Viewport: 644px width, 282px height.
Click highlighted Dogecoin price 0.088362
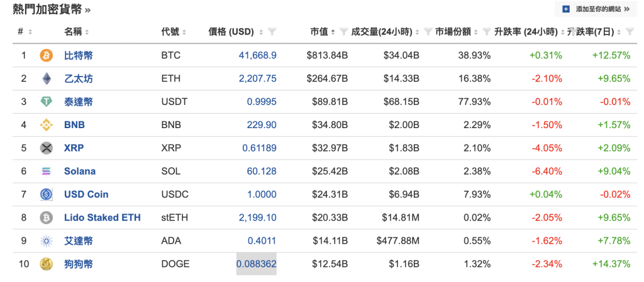[x=257, y=264]
